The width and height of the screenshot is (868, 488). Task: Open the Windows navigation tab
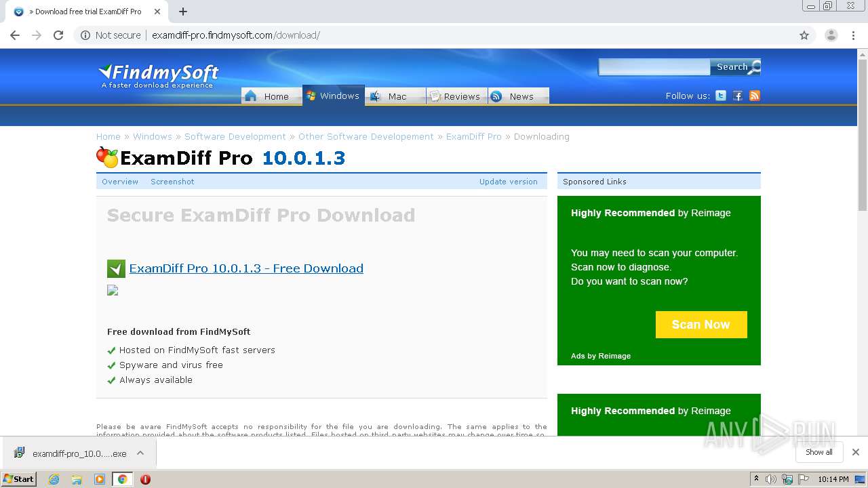tap(334, 96)
